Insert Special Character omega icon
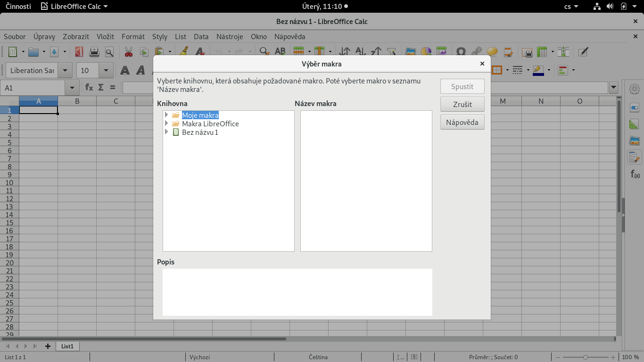Image resolution: width=644 pixels, height=362 pixels. pyautogui.click(x=461, y=52)
